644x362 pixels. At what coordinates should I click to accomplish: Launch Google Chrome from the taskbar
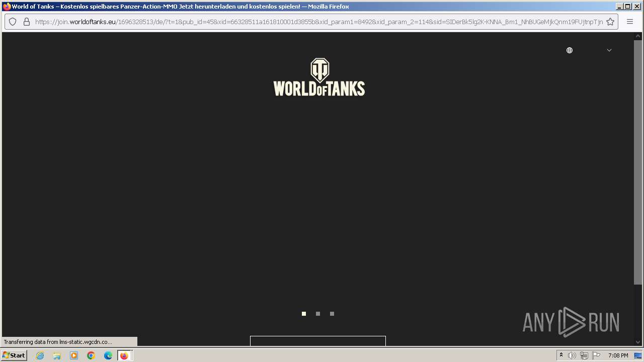tap(91, 355)
